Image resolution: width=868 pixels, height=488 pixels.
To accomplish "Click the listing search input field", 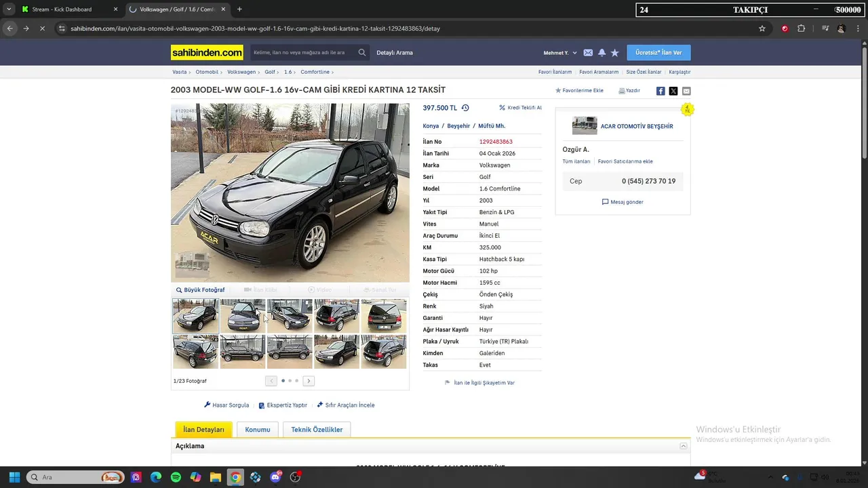I will click(x=303, y=52).
